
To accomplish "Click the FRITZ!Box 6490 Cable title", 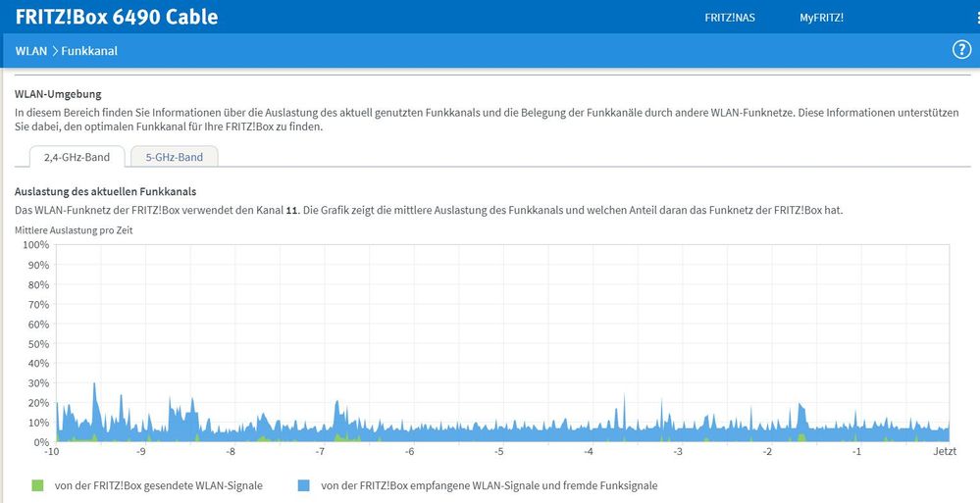I will (117, 17).
